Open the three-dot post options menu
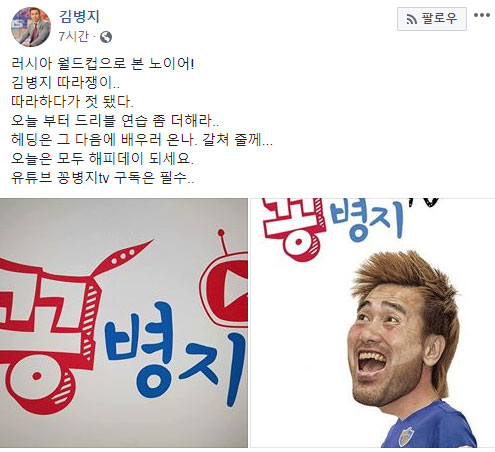Screen dimensions: 495x452 pyautogui.click(x=482, y=15)
